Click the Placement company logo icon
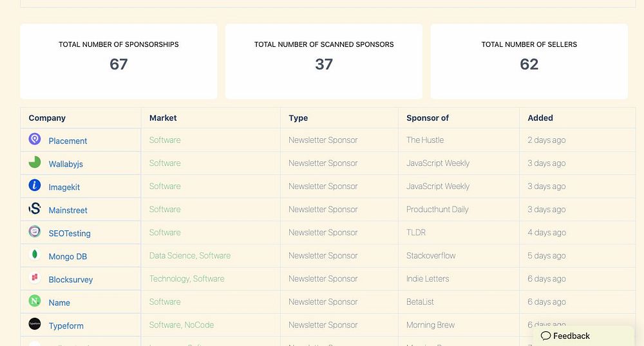Image resolution: width=644 pixels, height=346 pixels. pos(35,139)
